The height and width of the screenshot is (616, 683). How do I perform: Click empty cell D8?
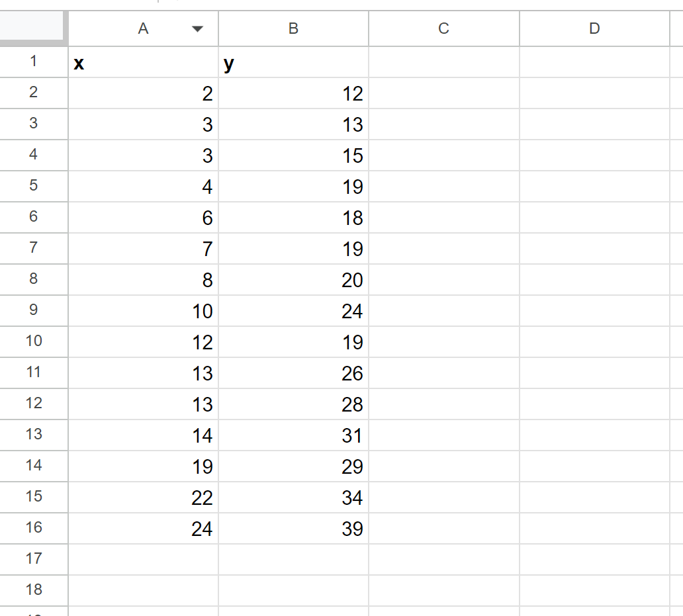click(x=594, y=279)
